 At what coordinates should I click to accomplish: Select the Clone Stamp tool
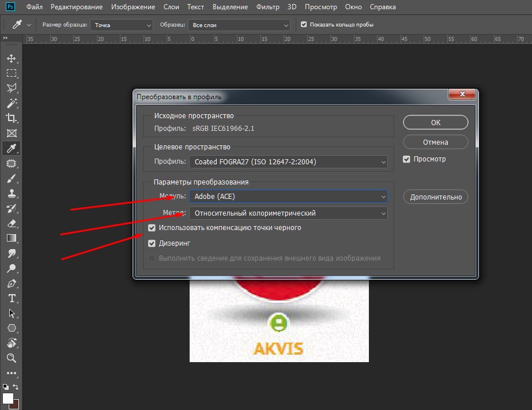(x=11, y=193)
